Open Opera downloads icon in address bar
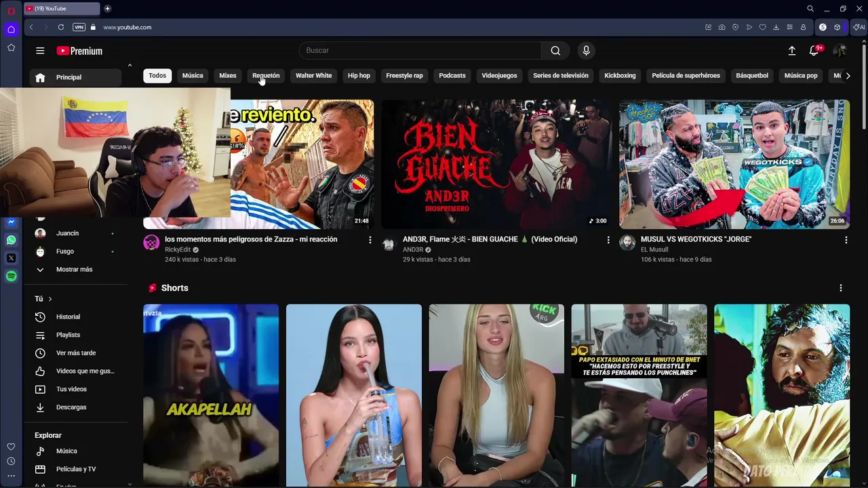The width and height of the screenshot is (868, 488). tap(776, 27)
